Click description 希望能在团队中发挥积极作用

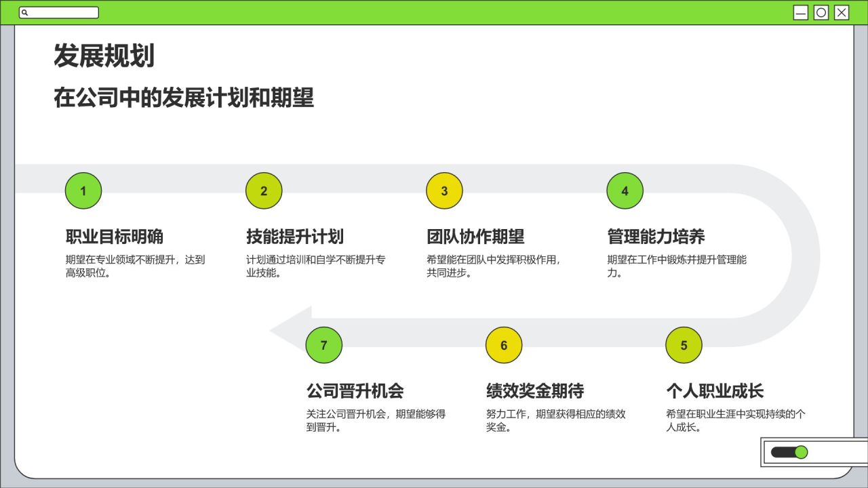(494, 266)
